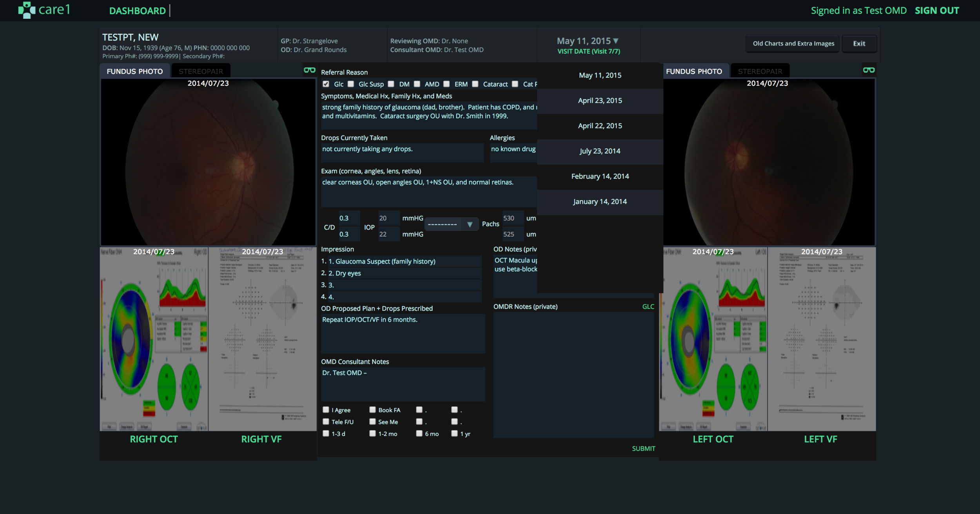This screenshot has height=514, width=980.
Task: Open the LEFT OCT thumbnail image
Action: [x=713, y=339]
